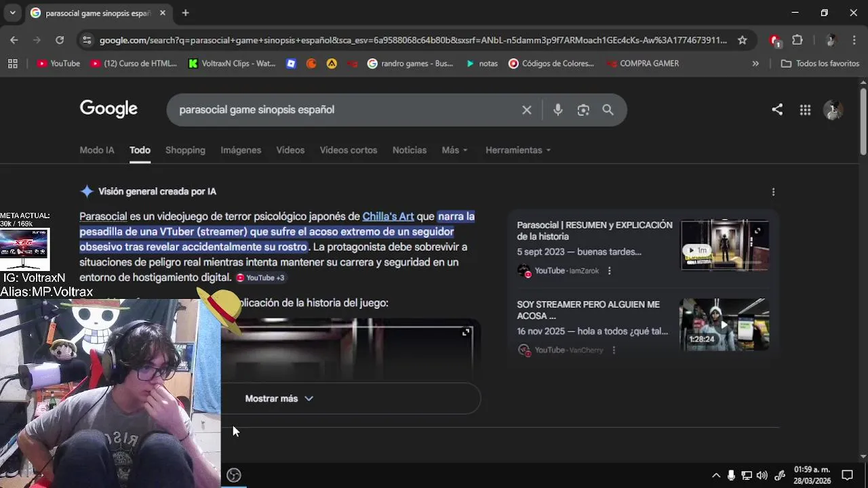The width and height of the screenshot is (868, 488).
Task: Open the tab search dropdown arrow
Action: point(12,13)
